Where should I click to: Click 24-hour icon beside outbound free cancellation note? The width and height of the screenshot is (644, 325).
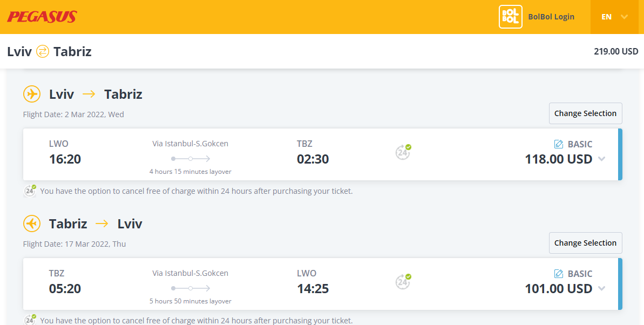[30, 191]
